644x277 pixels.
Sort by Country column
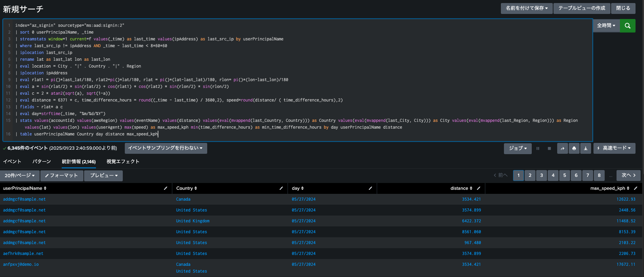click(187, 188)
